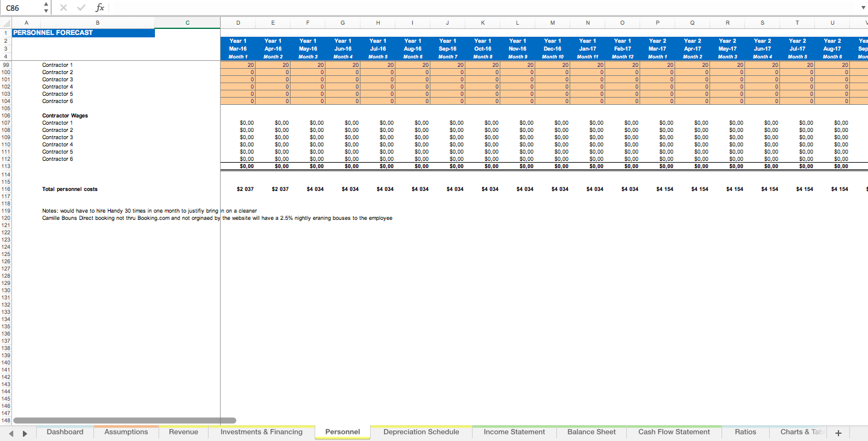
Task: Click the right sheet navigation arrow
Action: click(24, 432)
